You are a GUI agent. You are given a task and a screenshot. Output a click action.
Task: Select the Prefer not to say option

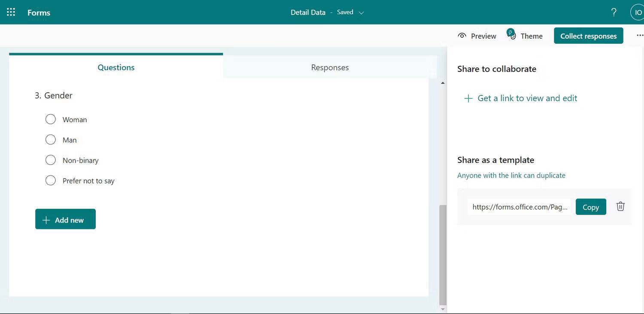point(51,180)
